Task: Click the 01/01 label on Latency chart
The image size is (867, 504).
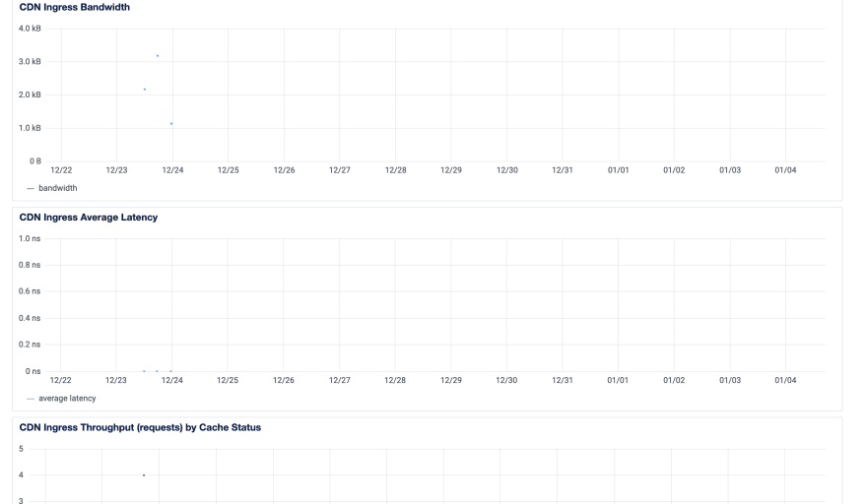Action: click(618, 380)
